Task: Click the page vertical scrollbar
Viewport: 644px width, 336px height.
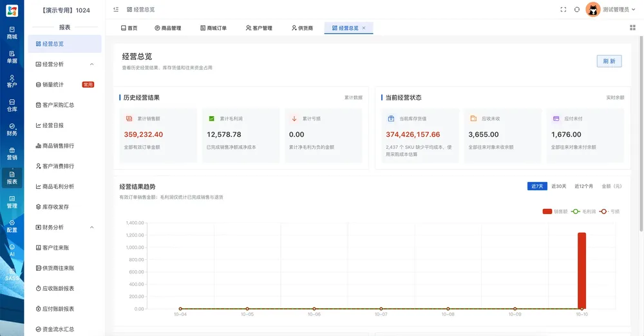Action: 641,133
